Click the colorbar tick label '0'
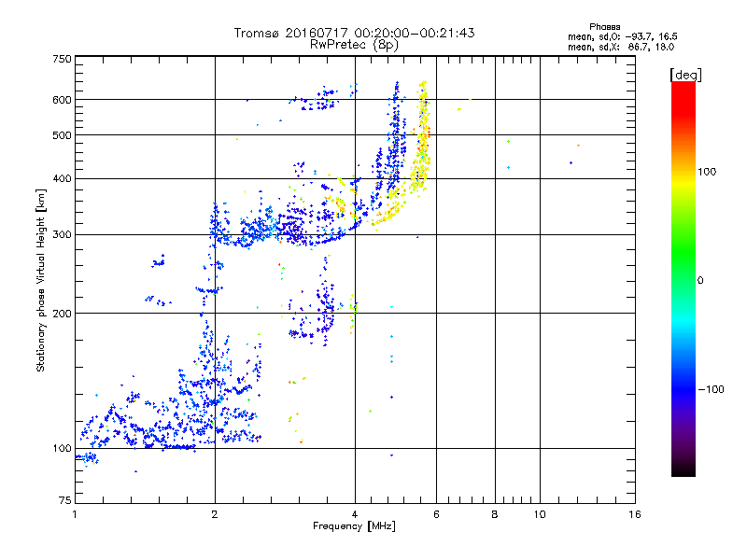 tap(700, 281)
